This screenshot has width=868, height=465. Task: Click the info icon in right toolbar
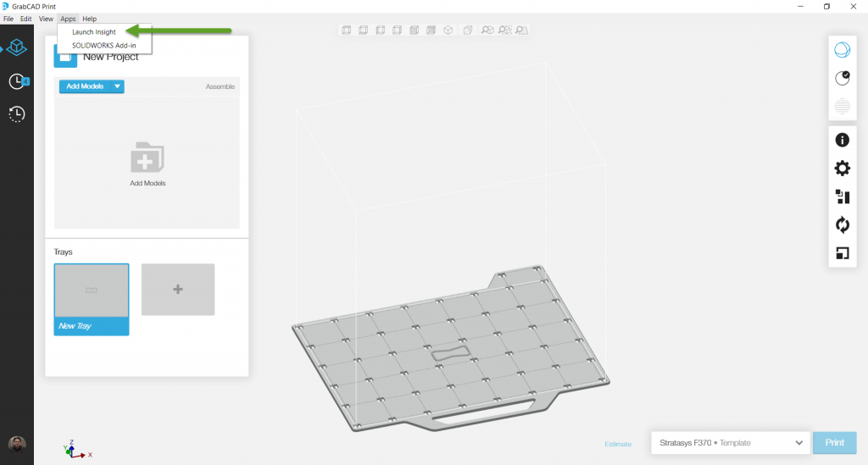click(x=843, y=140)
